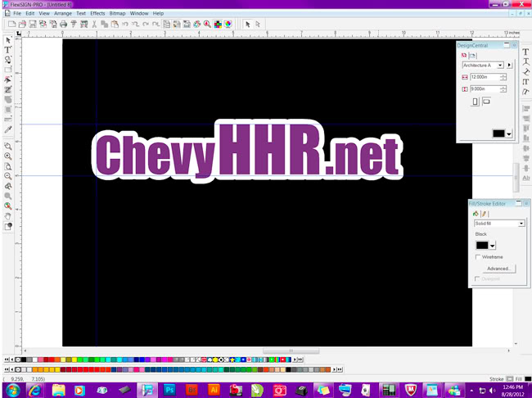Viewport: 532px width, 398px height.
Task: Click the Open file icon in toolbar
Action: click(x=22, y=24)
